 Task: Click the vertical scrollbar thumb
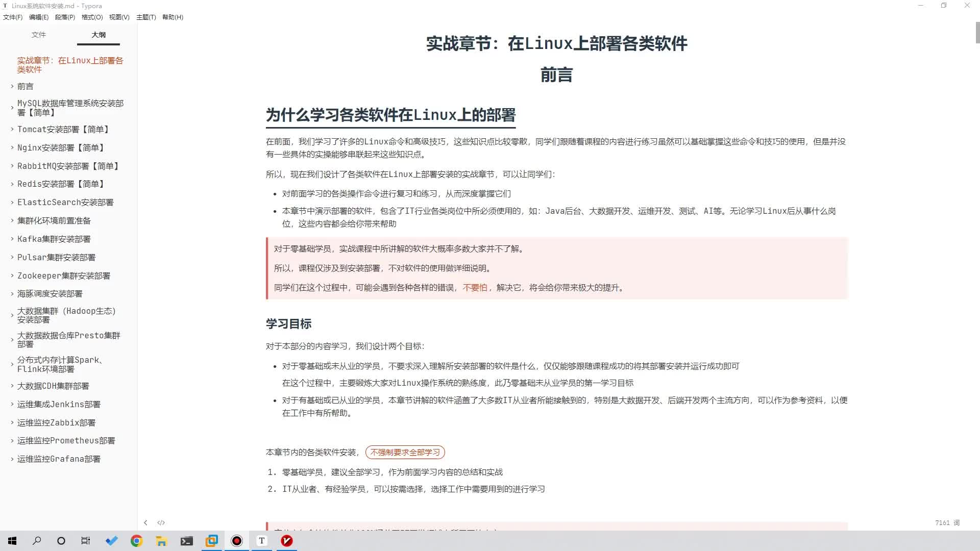[977, 33]
